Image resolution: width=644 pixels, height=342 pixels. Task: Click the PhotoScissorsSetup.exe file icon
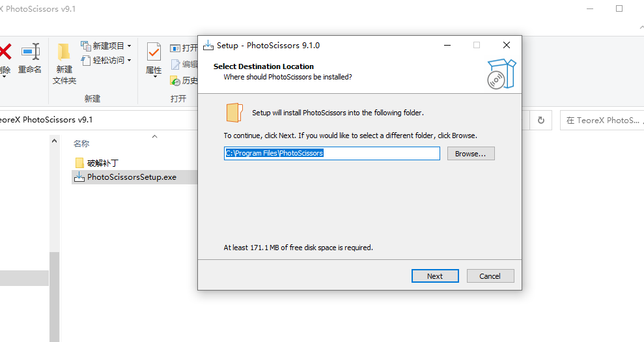pos(79,177)
